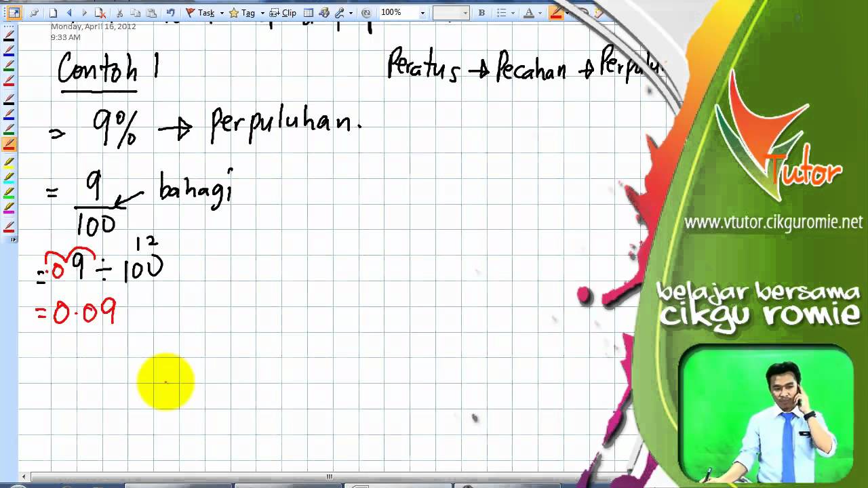Click the Task flag button

coord(200,13)
